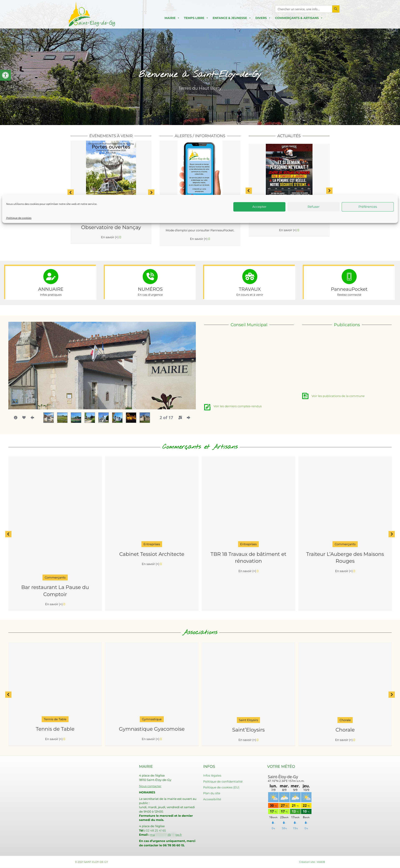Viewport: 400px width, 868px height.
Task: Open Voir les derniers comptes-rendus link
Action: (x=237, y=406)
